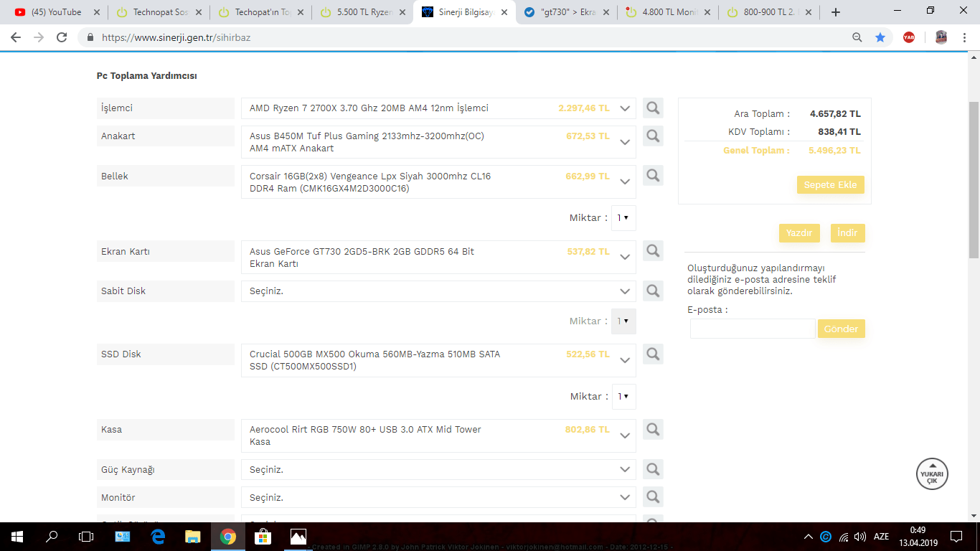Click the Güç Kaynağı search magnifier

pyautogui.click(x=653, y=469)
